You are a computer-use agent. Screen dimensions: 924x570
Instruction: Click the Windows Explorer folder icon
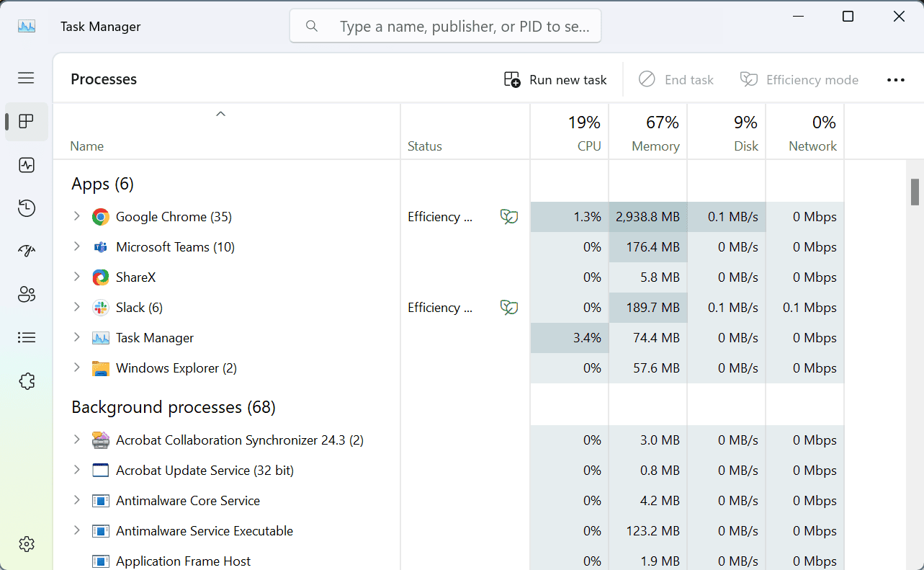pyautogui.click(x=101, y=368)
